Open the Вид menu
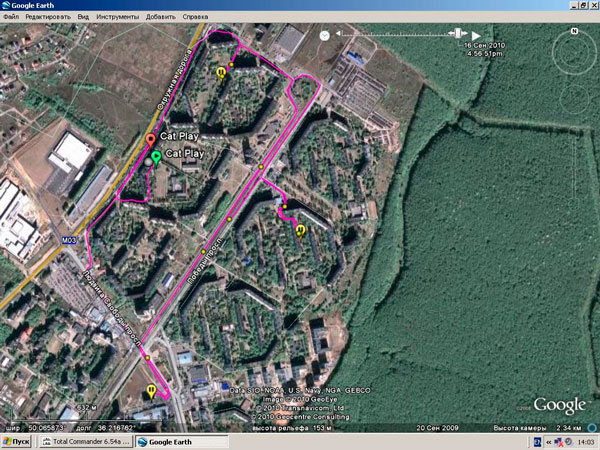600x450 pixels. [x=83, y=17]
